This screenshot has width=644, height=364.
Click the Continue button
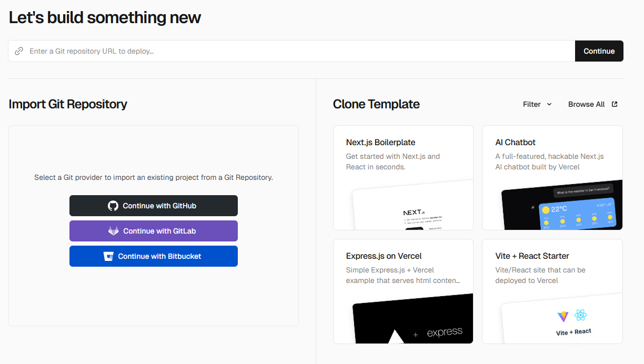click(x=599, y=51)
